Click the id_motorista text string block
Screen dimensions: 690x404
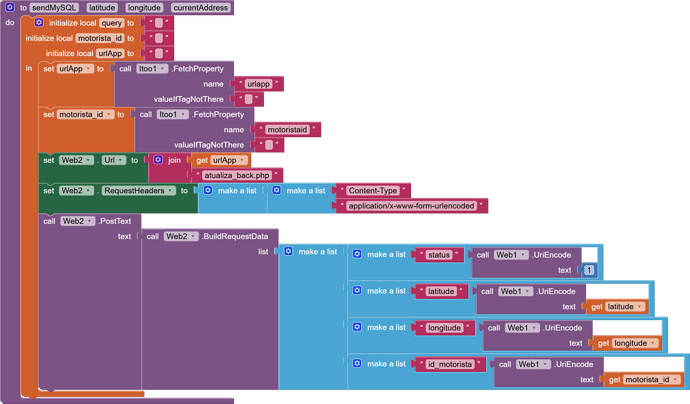tap(450, 364)
